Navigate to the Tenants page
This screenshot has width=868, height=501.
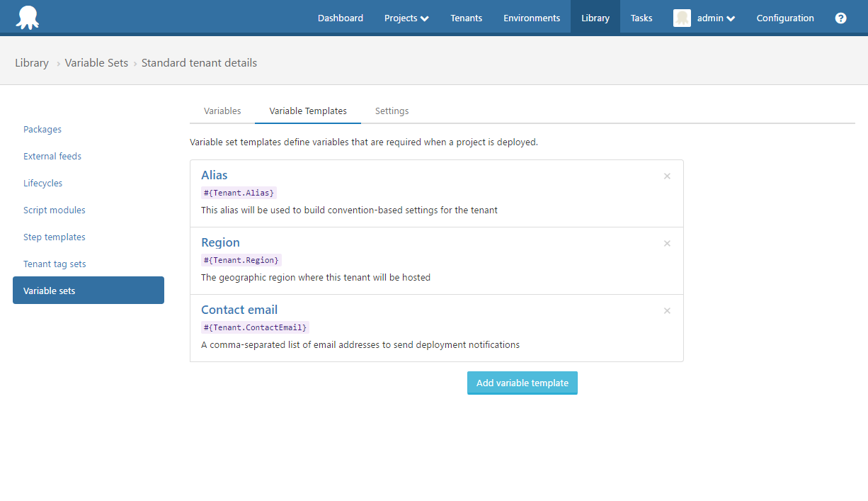466,18
